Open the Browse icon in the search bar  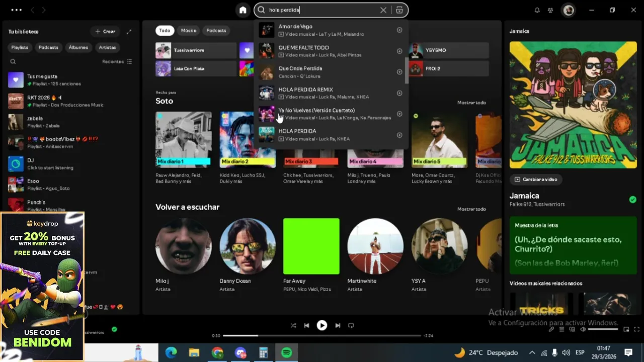tap(399, 10)
